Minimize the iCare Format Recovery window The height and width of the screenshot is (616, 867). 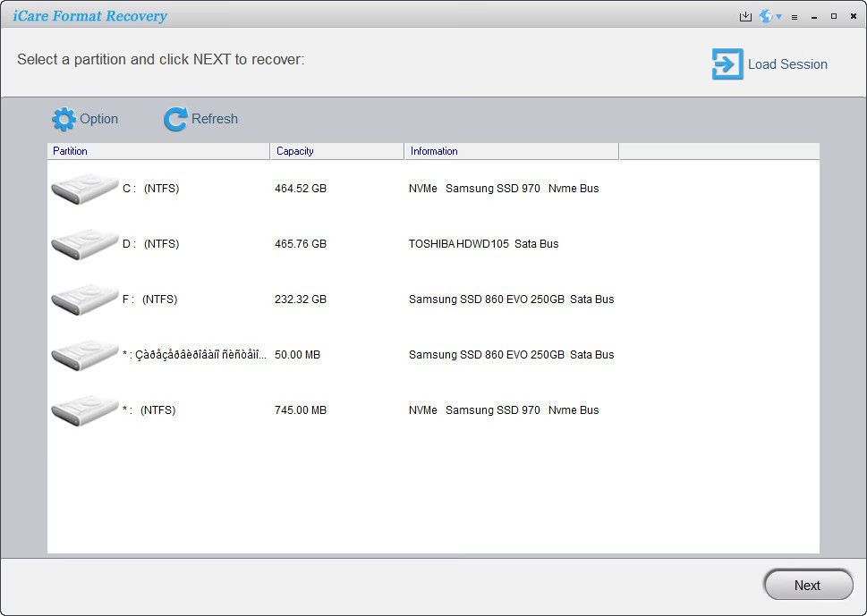[x=814, y=17]
